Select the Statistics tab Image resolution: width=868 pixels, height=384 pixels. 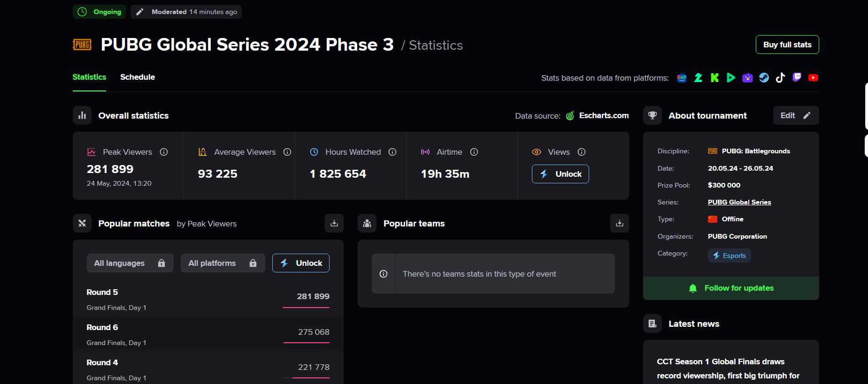pos(89,77)
